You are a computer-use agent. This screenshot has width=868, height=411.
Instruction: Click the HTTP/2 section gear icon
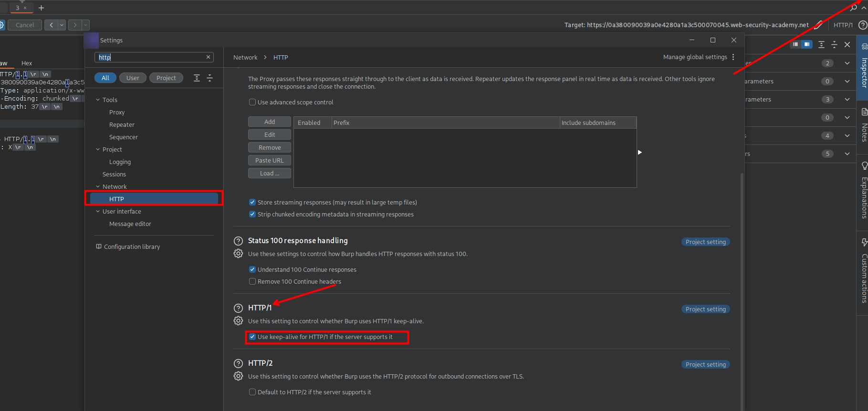coord(238,376)
